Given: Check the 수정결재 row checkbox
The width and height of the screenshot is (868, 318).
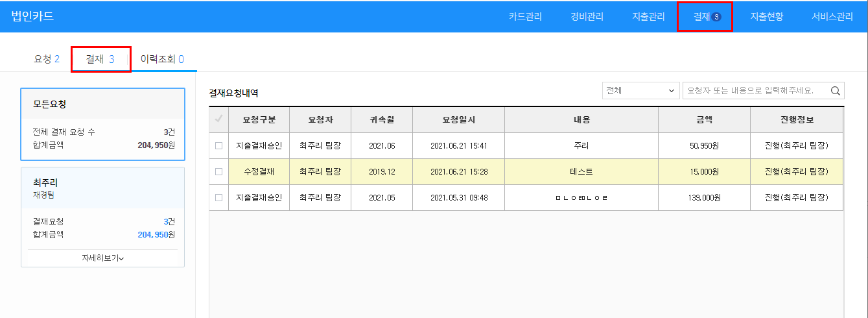Looking at the screenshot, I should [218, 172].
